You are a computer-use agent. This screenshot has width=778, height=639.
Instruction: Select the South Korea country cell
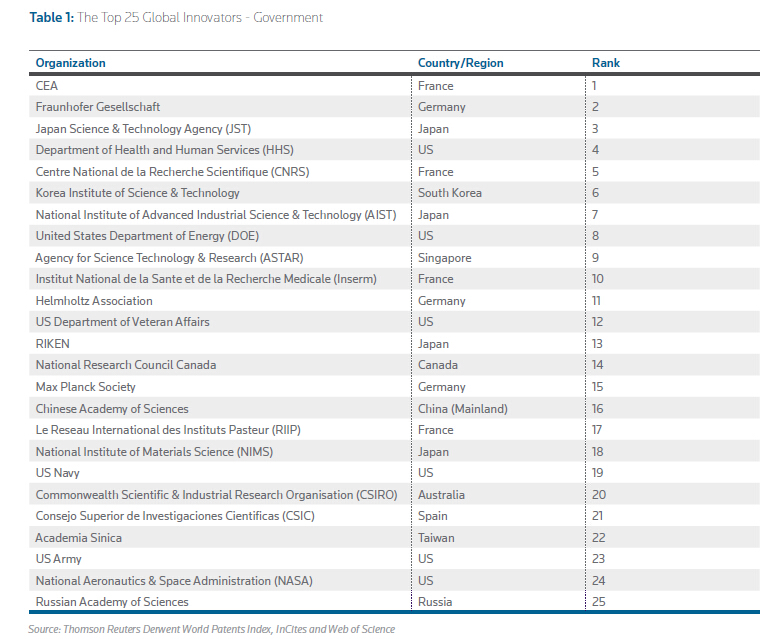(449, 193)
